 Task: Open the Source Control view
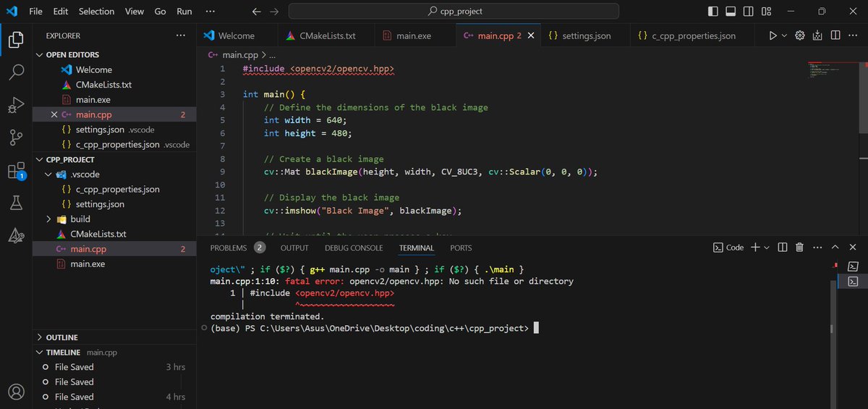coord(16,138)
